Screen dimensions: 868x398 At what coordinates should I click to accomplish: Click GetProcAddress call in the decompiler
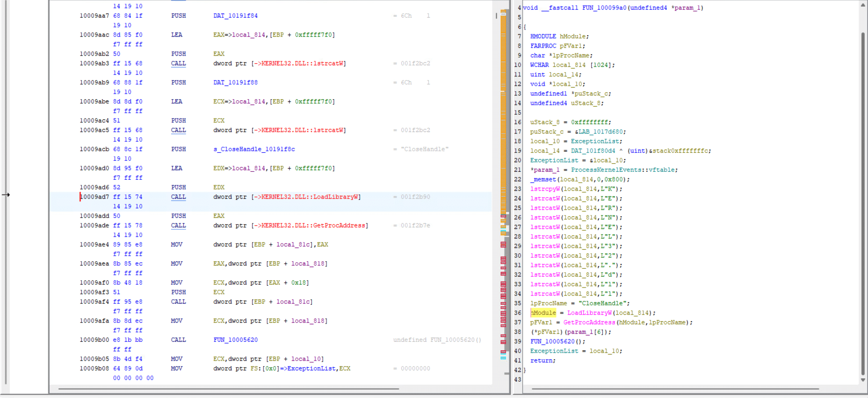point(589,323)
